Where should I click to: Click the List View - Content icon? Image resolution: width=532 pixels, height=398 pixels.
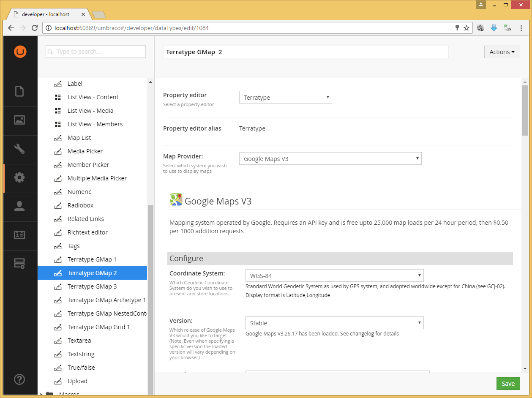coord(58,97)
